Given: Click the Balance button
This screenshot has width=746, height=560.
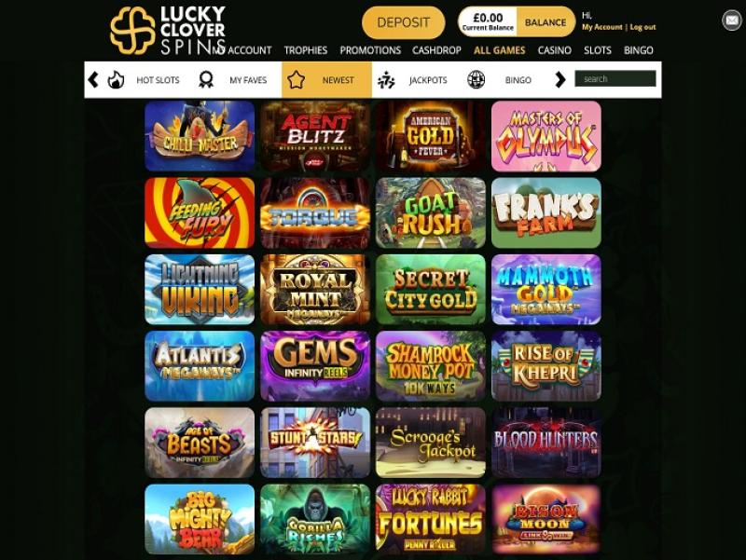Looking at the screenshot, I should point(546,22).
